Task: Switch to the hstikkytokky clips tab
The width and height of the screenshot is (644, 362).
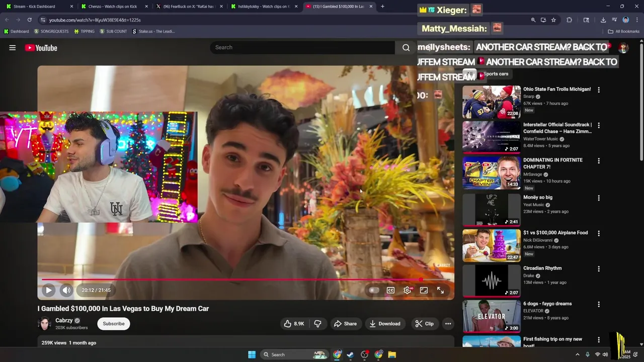Action: tap(263, 7)
